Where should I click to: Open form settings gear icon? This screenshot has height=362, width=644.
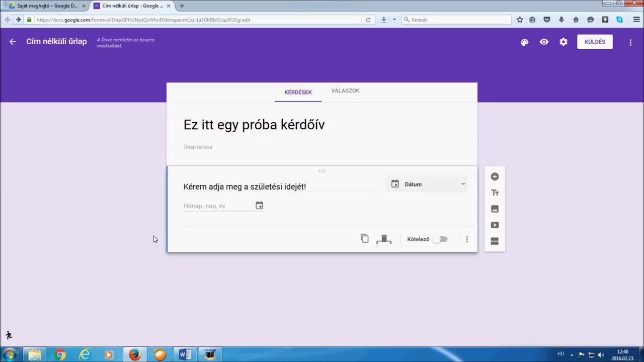pos(563,42)
